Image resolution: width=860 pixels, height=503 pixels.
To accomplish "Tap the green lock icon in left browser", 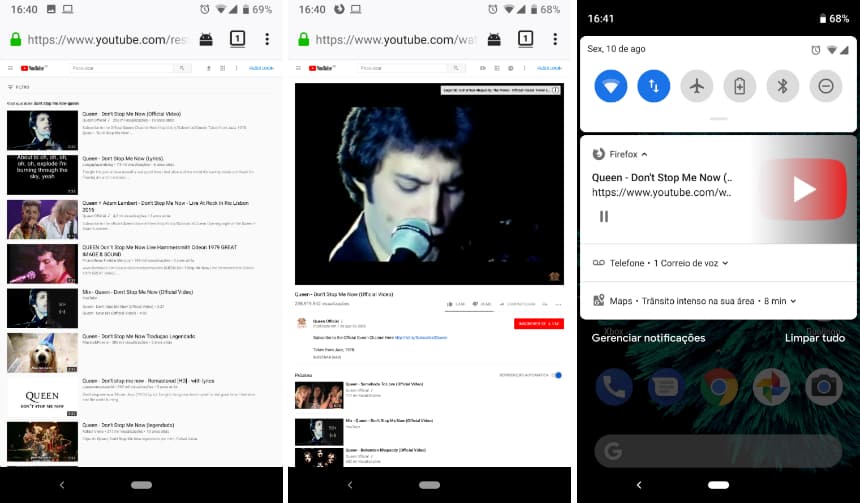I will click(x=15, y=39).
